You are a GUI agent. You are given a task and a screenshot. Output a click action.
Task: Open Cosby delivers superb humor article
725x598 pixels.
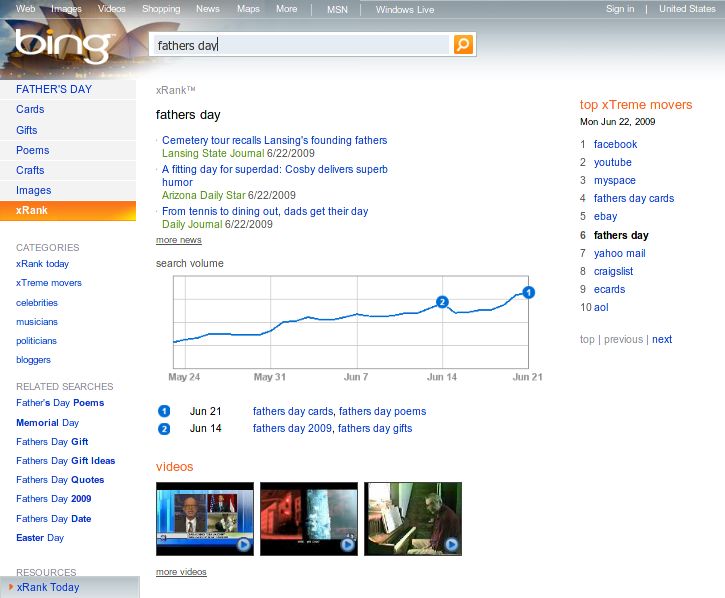(274, 176)
